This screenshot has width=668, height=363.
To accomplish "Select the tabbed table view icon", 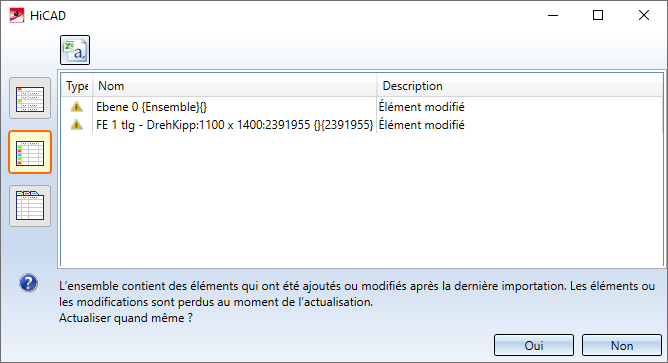I will pos(30,206).
